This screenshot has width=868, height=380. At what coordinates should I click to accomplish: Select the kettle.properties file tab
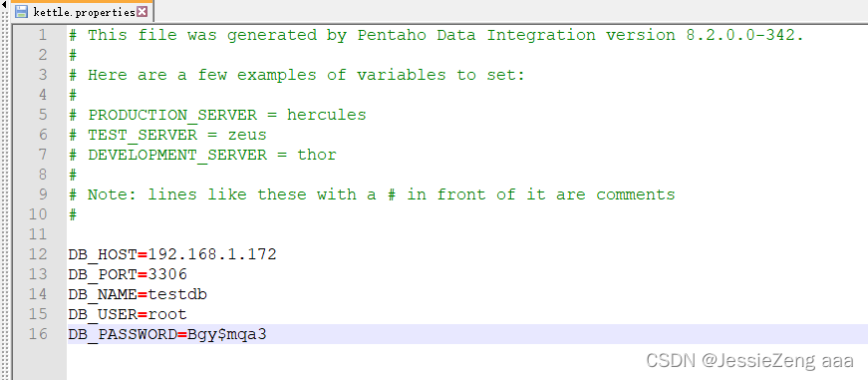(82, 11)
